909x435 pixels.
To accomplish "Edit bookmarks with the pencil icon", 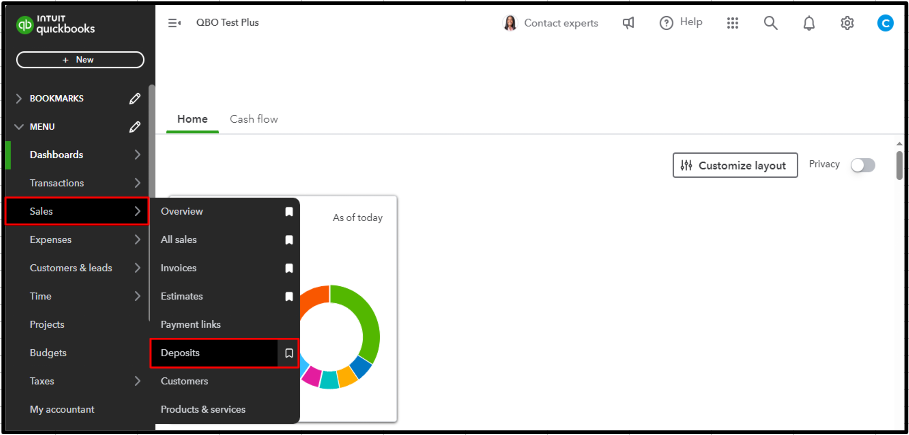I will (x=134, y=99).
